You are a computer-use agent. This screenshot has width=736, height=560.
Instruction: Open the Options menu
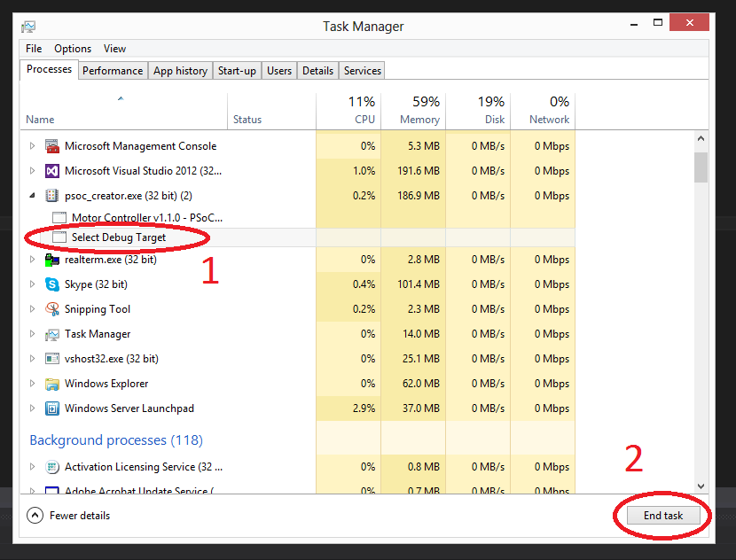click(72, 49)
